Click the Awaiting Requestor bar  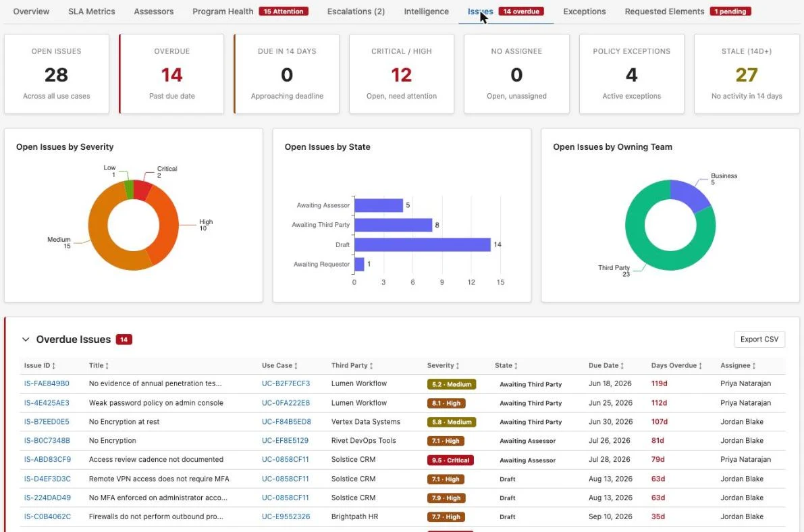(x=359, y=264)
